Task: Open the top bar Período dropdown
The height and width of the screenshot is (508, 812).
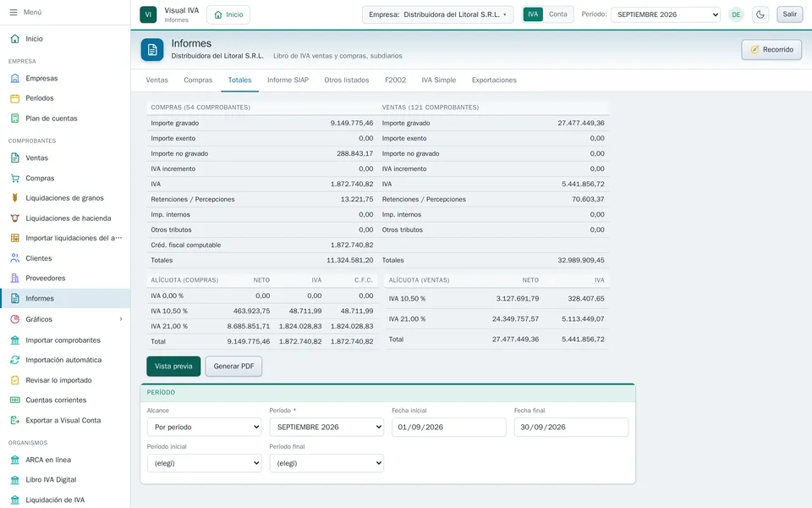Action: (x=666, y=14)
